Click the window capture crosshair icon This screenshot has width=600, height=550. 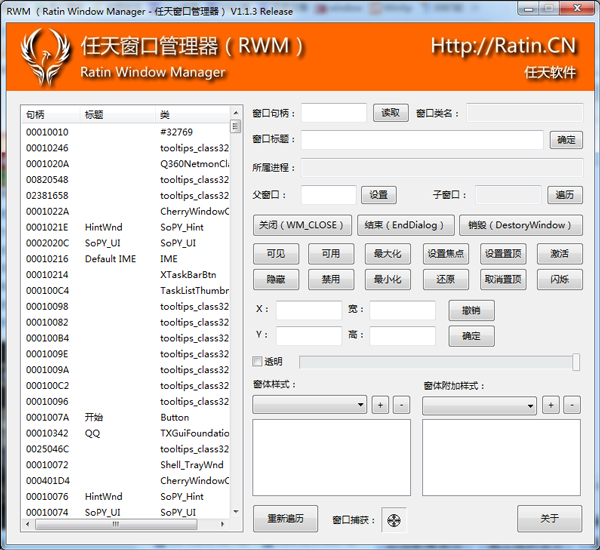(x=396, y=520)
